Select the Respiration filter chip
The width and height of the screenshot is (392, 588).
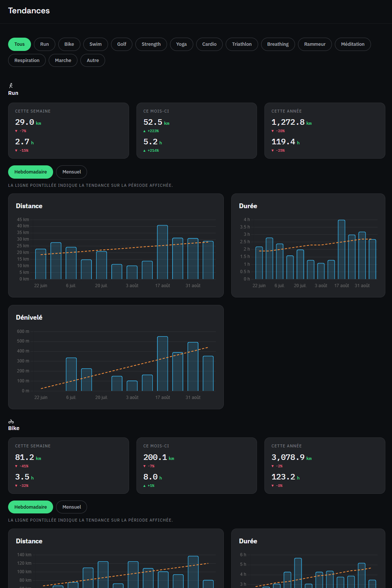coord(27,61)
